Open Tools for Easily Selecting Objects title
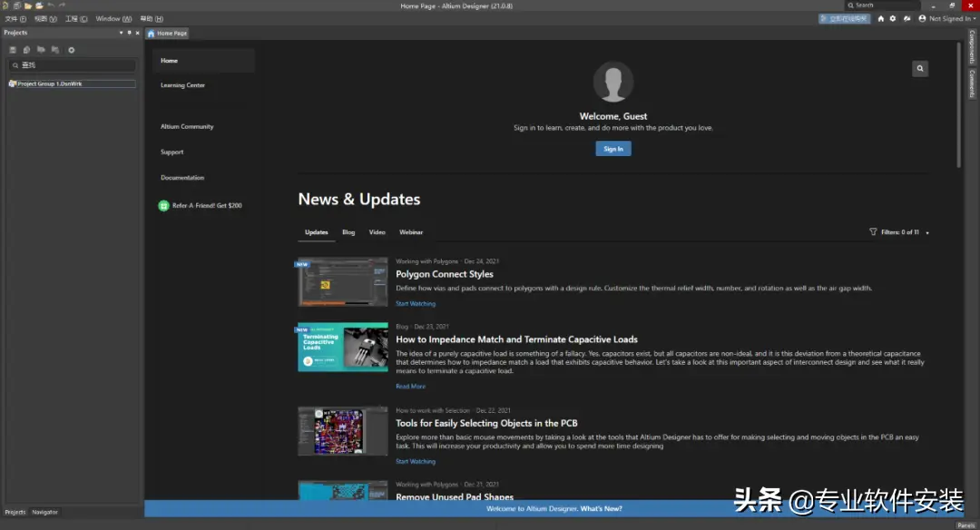Screen dimensions: 980x530 (x=486, y=423)
